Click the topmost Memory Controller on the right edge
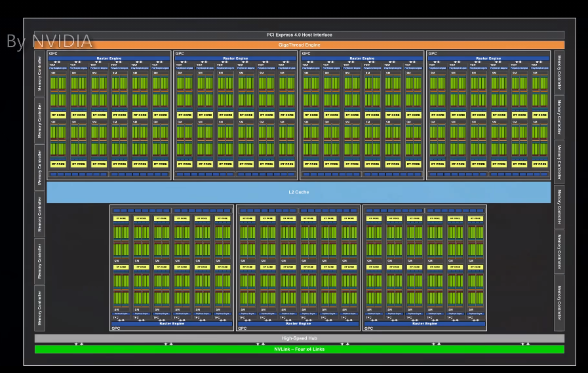The image size is (588, 373). coord(559,72)
